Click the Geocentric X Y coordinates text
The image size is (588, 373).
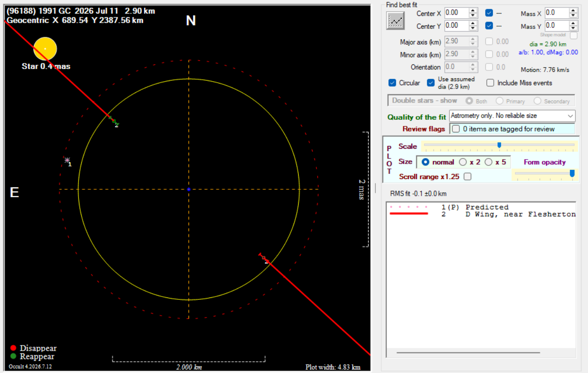75,21
